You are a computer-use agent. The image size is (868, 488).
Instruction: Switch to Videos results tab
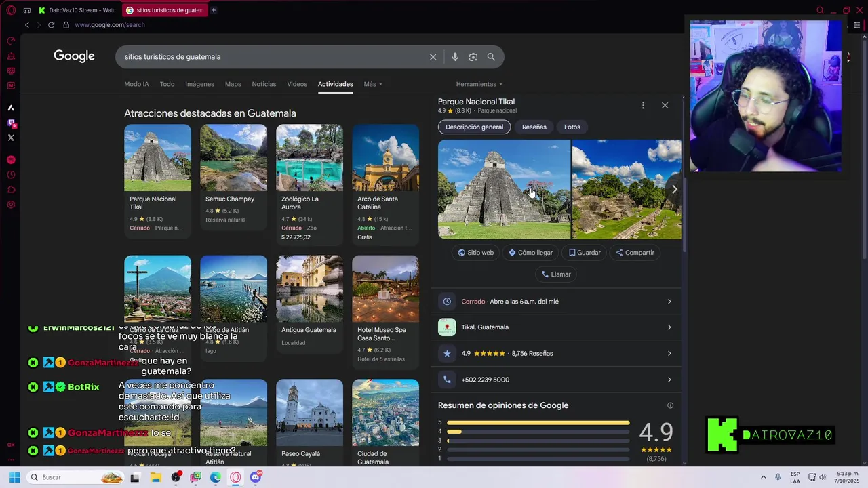coord(297,84)
